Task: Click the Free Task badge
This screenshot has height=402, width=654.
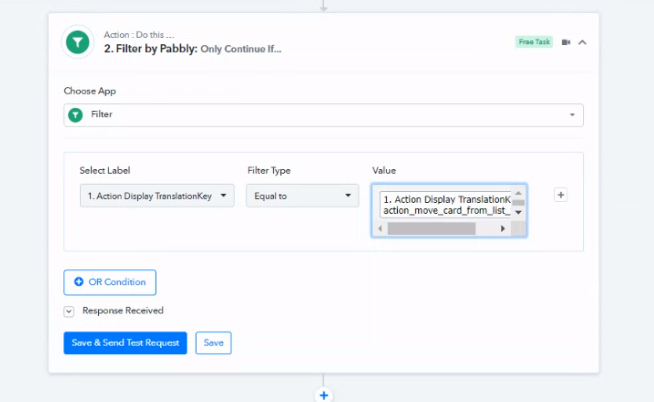Action: [x=534, y=42]
